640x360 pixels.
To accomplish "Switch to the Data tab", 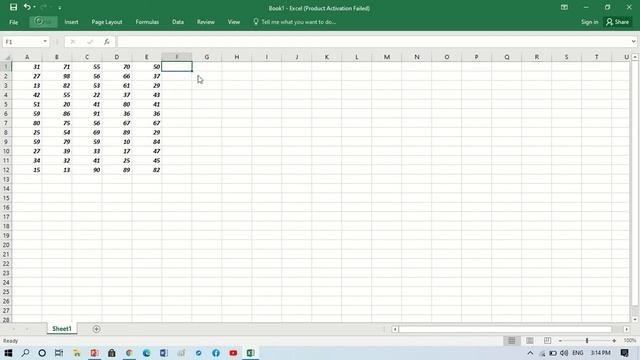I will (178, 22).
